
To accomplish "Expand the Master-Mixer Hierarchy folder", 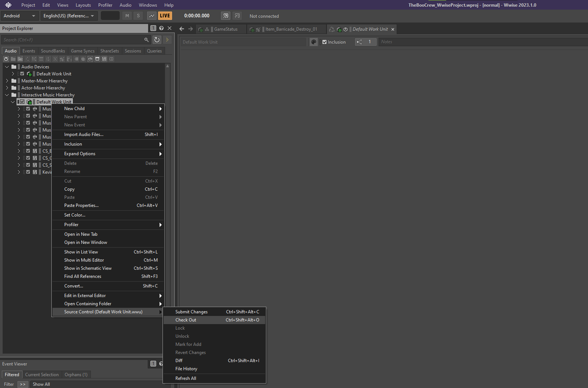I will click(7, 81).
